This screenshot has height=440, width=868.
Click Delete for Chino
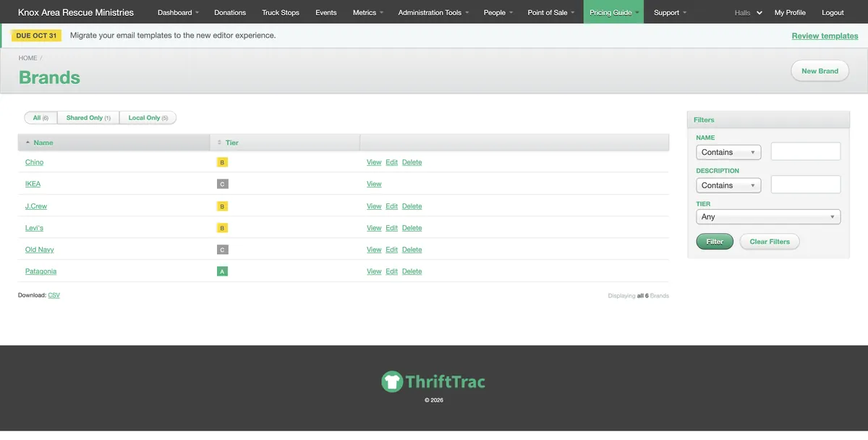(412, 163)
